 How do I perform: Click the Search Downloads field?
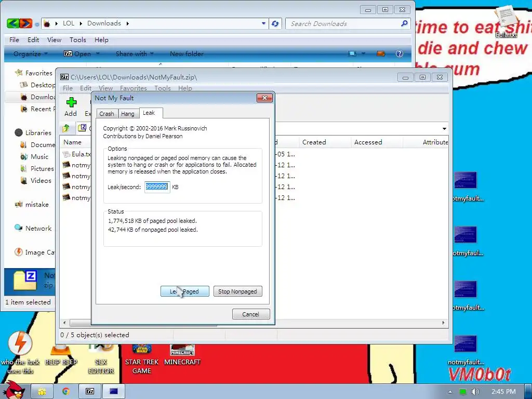(343, 23)
